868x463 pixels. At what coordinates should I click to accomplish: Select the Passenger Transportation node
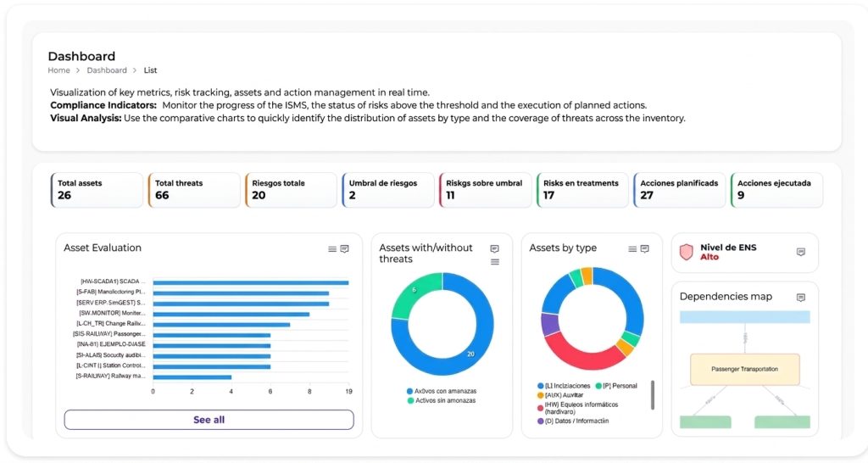[x=745, y=370]
